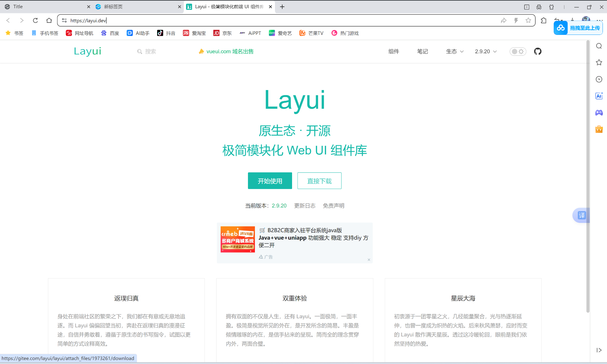The width and height of the screenshot is (607, 364).
Task: Click the floating translate 译 button
Action: pos(582,215)
